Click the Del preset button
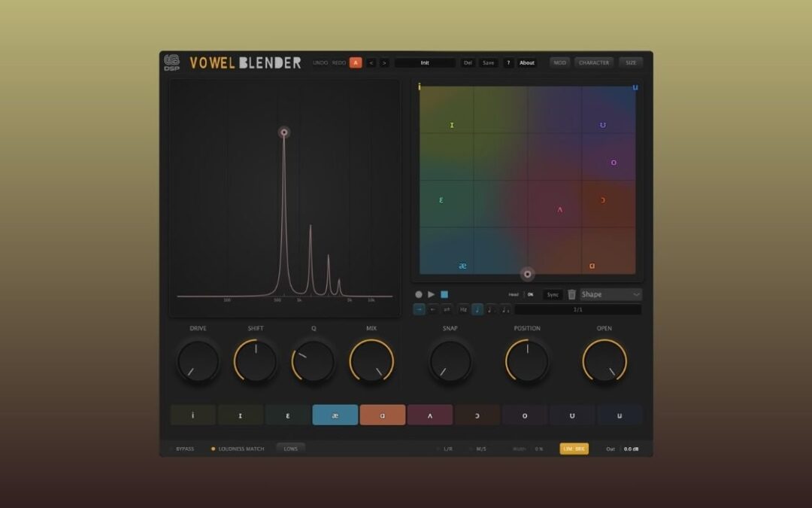This screenshot has height=508, width=812. click(x=468, y=62)
